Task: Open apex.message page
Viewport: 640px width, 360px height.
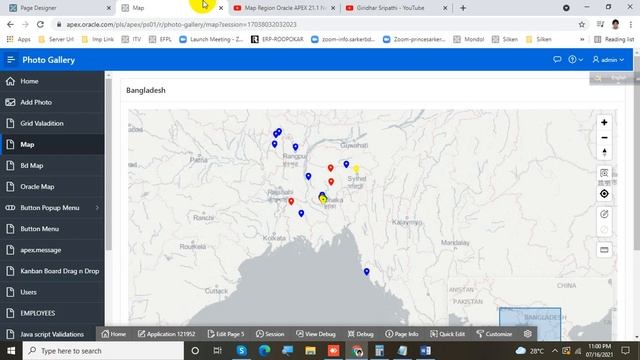Action: pos(52,250)
